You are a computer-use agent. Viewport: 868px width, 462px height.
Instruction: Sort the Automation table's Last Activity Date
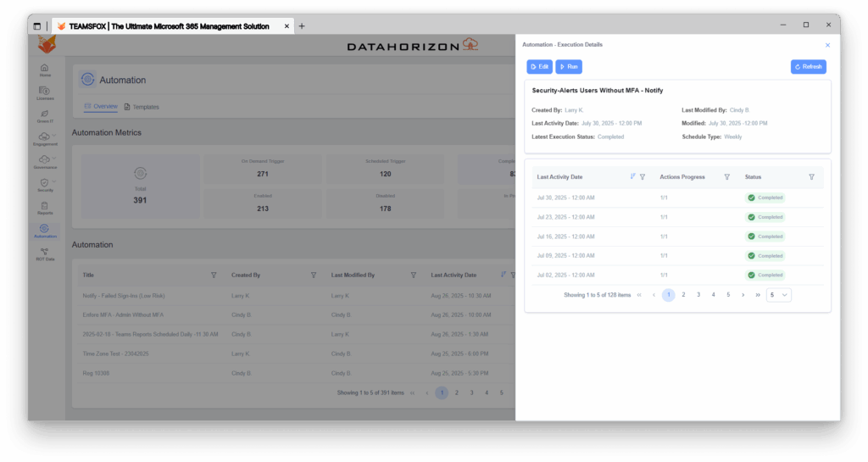coord(504,275)
